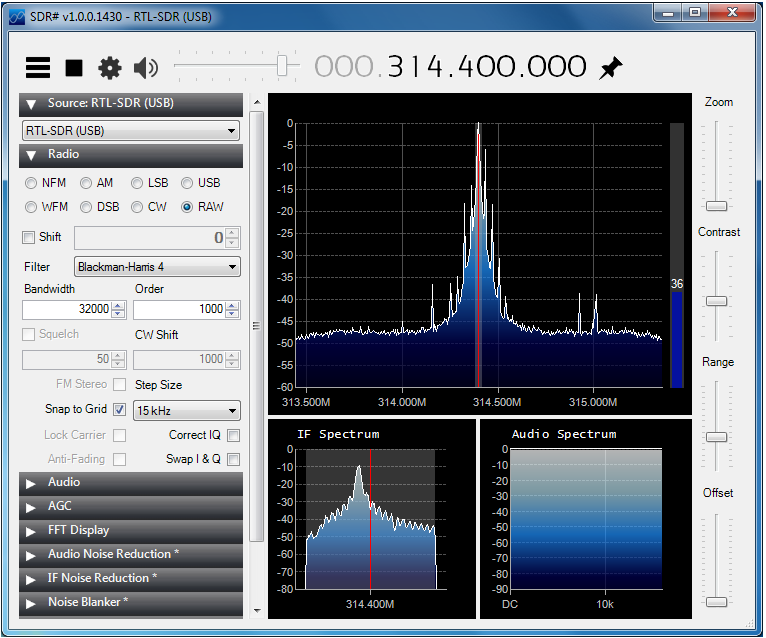Click the pin icon beside frequency
Image resolution: width=766 pixels, height=638 pixels.
click(610, 68)
